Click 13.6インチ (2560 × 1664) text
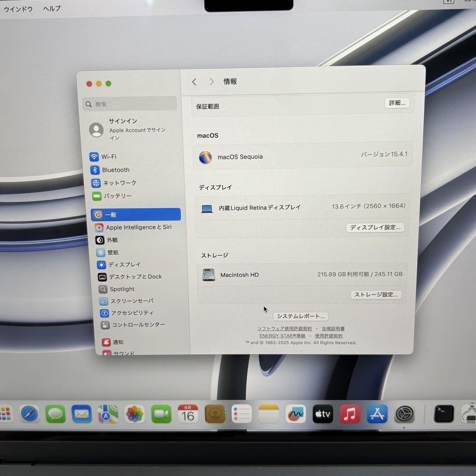476x476 pixels. tap(368, 206)
